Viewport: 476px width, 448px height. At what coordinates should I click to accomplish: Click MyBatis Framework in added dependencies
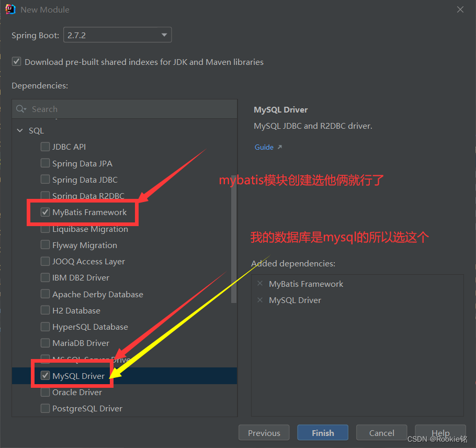pyautogui.click(x=306, y=284)
